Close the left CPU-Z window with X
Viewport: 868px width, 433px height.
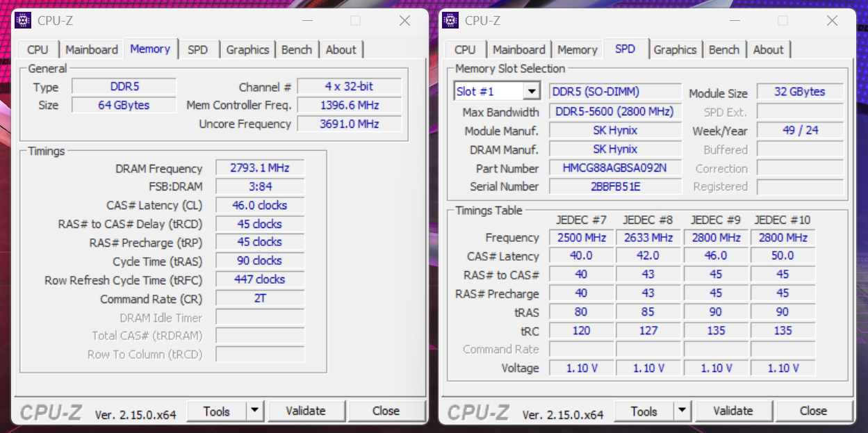tap(404, 21)
